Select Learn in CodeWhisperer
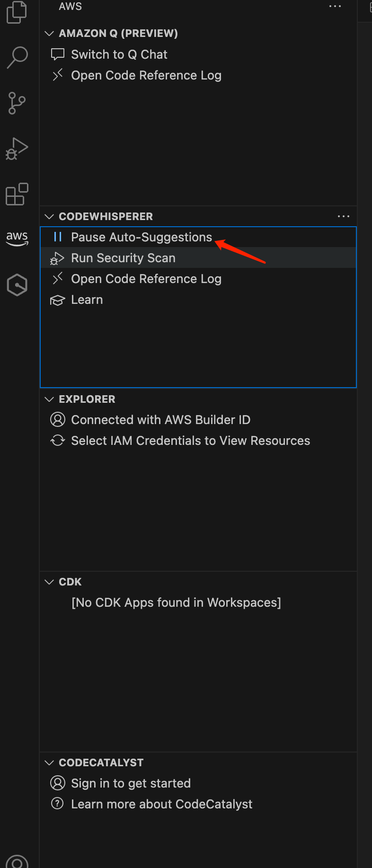The width and height of the screenshot is (372, 868). [87, 300]
